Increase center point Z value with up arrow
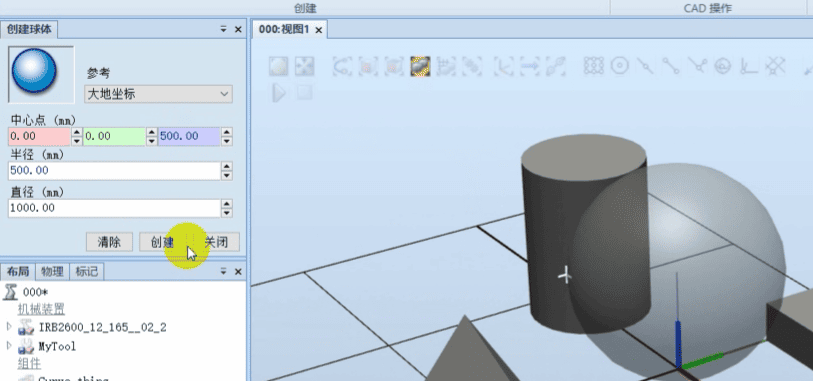Viewport: 813px width, 381px height. 227,132
